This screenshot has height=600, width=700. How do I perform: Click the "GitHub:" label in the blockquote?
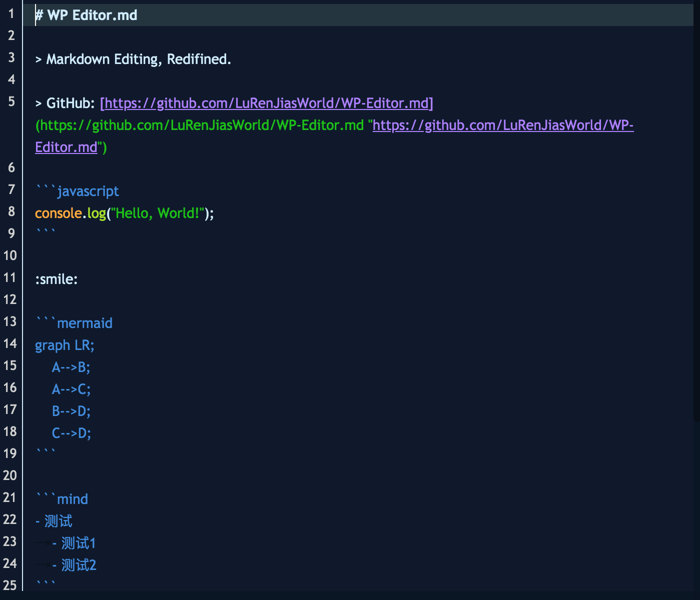click(x=71, y=103)
